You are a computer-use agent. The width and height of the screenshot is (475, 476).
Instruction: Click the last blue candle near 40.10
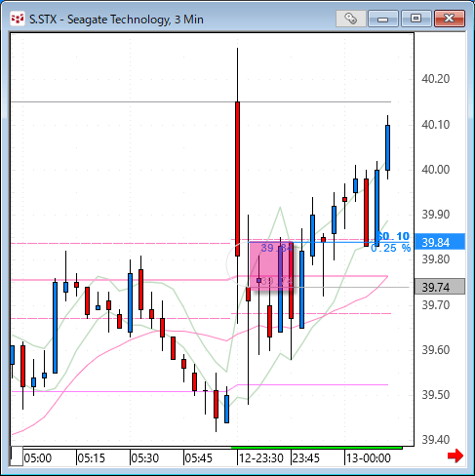pyautogui.click(x=387, y=147)
